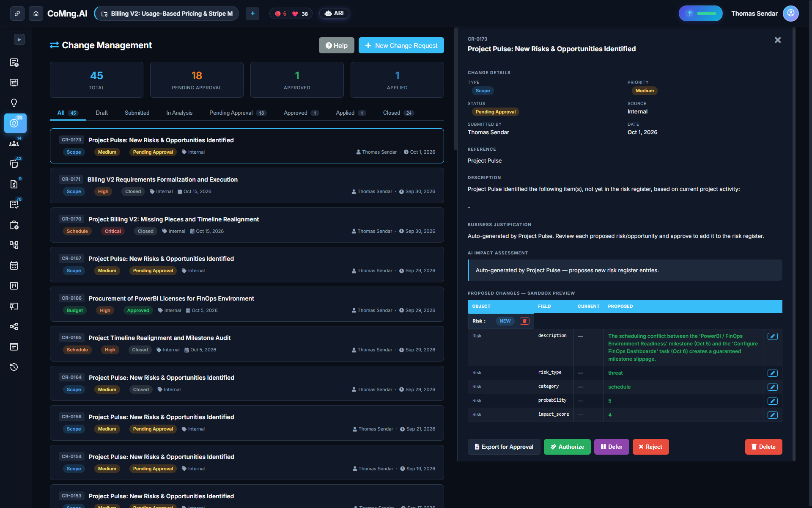Screen dimensions: 812x508
Task: Click the Help button
Action: tap(337, 45)
